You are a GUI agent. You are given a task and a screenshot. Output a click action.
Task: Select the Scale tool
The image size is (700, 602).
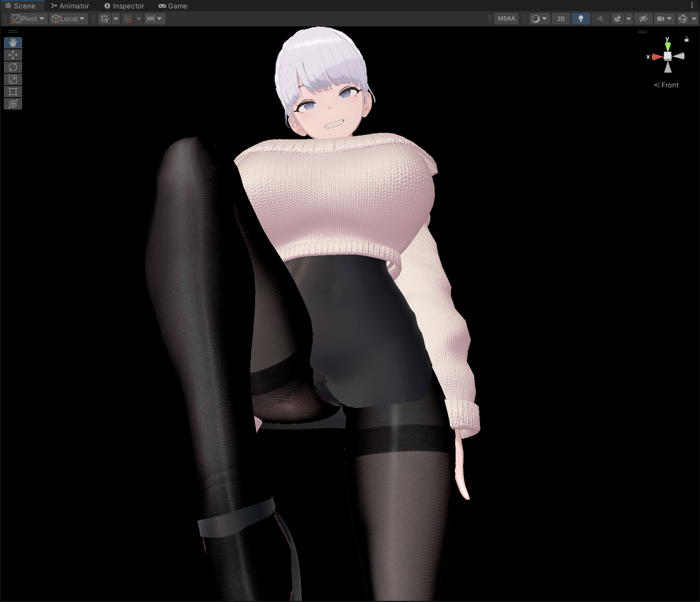(13, 79)
